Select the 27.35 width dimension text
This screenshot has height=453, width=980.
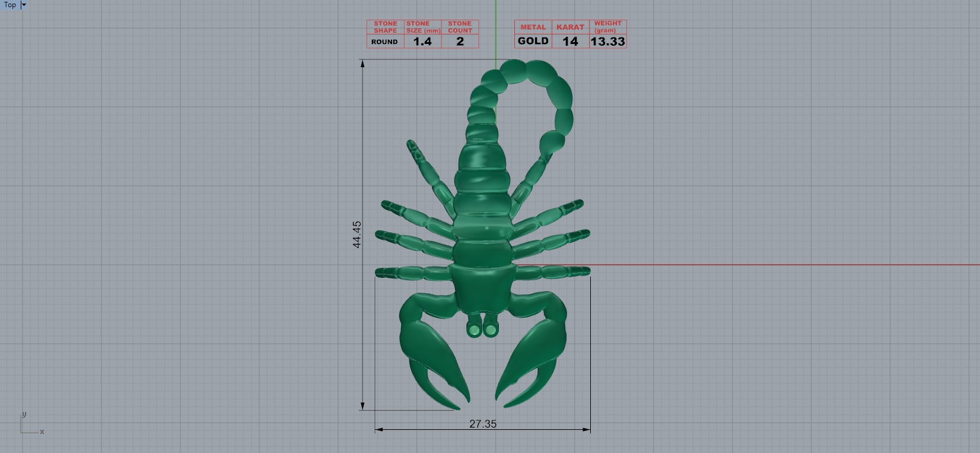(483, 423)
